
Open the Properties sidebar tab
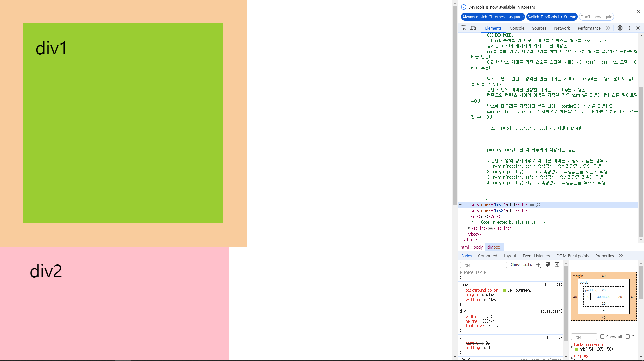click(x=604, y=256)
